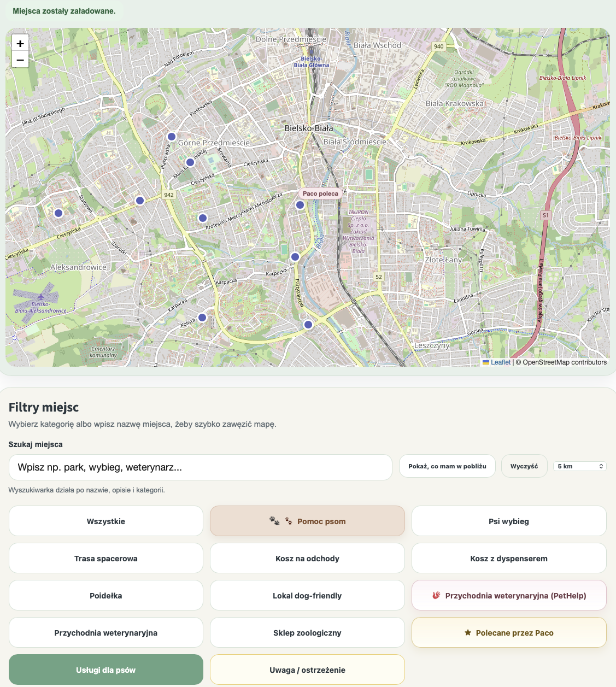Deselect the Usługi dla psów filter
Image resolution: width=616 pixels, height=687 pixels.
click(x=106, y=670)
